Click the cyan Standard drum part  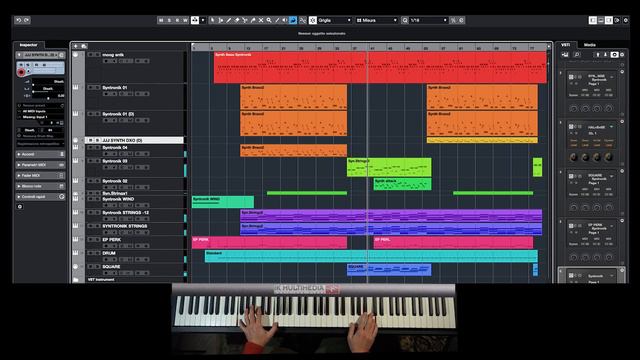[x=371, y=256]
